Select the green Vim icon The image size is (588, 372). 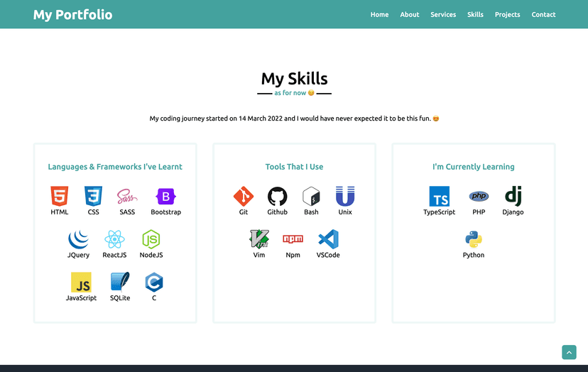click(x=259, y=239)
